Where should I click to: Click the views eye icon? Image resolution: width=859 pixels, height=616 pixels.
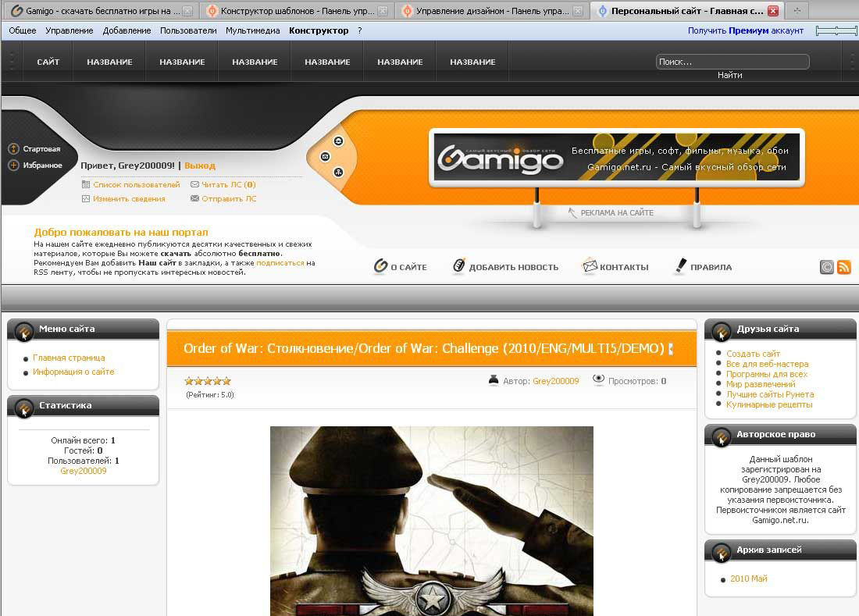click(x=599, y=379)
